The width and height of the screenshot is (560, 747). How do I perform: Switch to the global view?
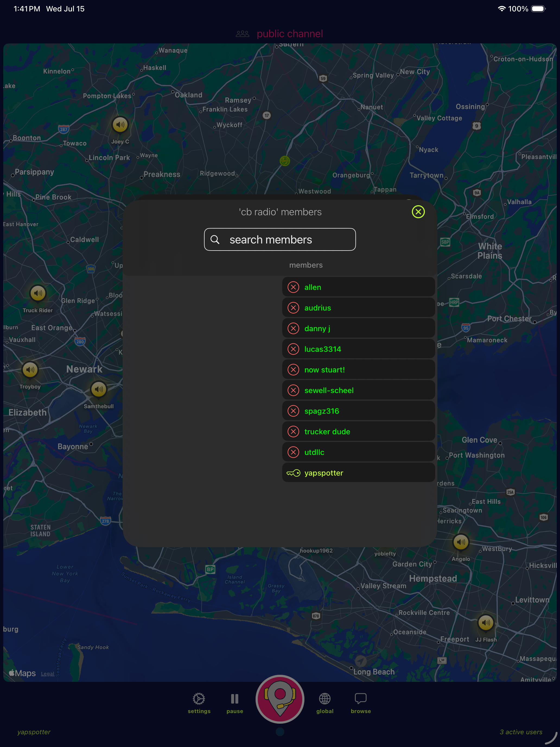pos(325,703)
